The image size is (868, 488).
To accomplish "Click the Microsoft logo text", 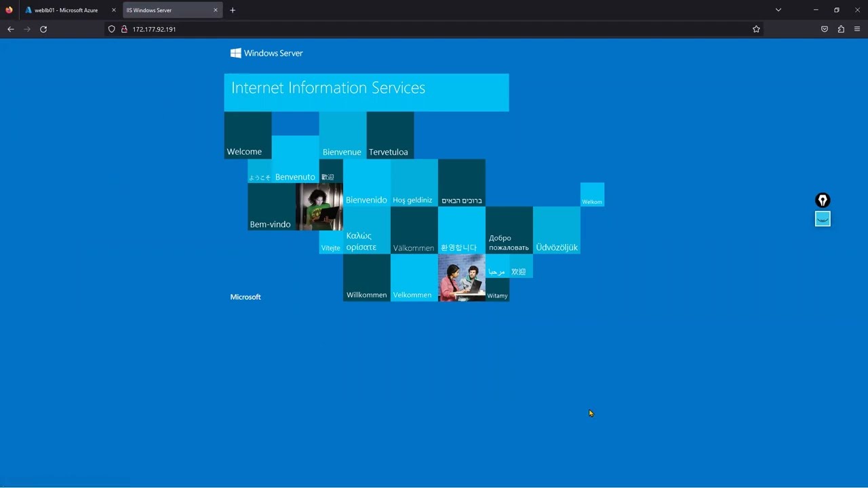I will click(x=245, y=297).
